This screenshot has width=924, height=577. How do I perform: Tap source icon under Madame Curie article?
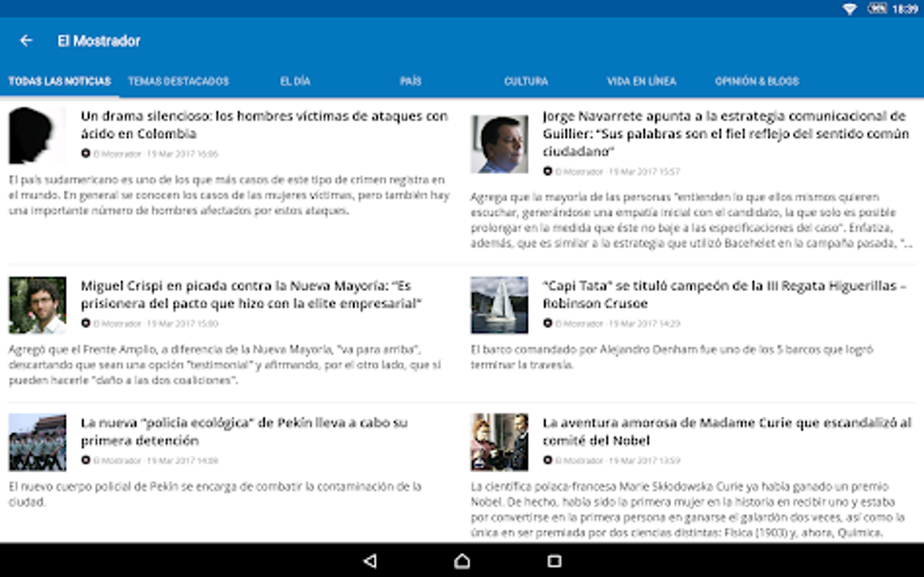pos(547,460)
